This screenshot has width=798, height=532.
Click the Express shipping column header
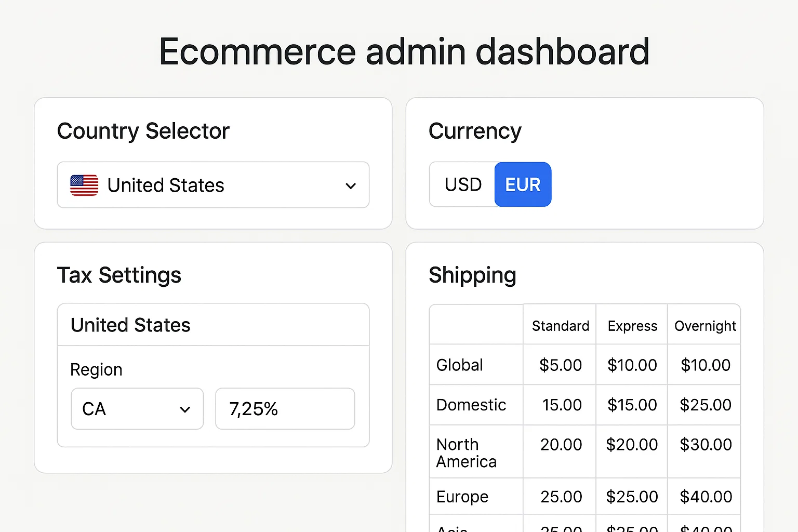pyautogui.click(x=632, y=326)
